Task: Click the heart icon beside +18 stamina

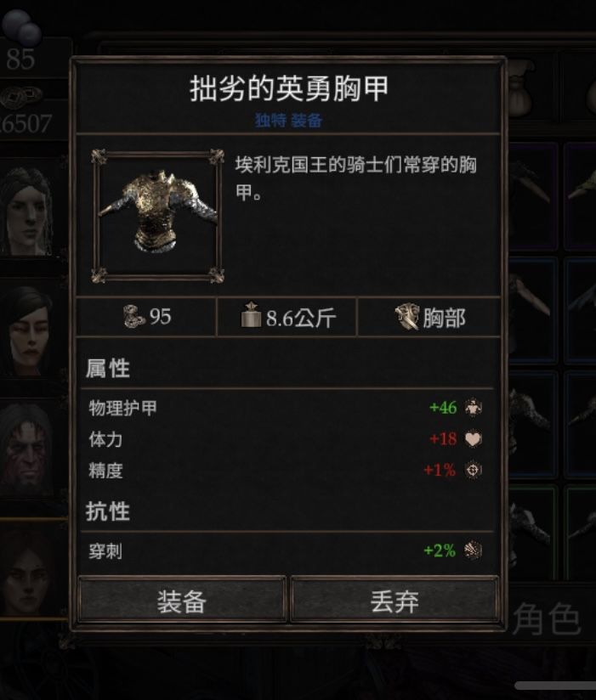Action: pyautogui.click(x=473, y=439)
